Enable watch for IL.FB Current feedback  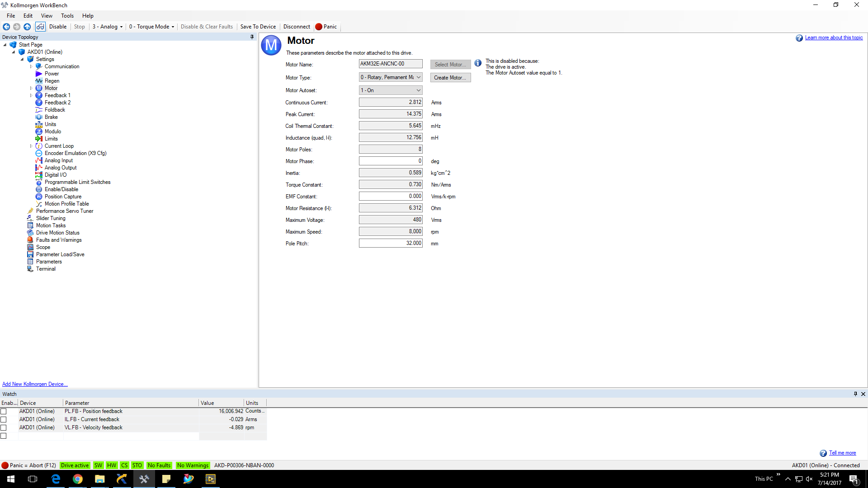(x=4, y=419)
